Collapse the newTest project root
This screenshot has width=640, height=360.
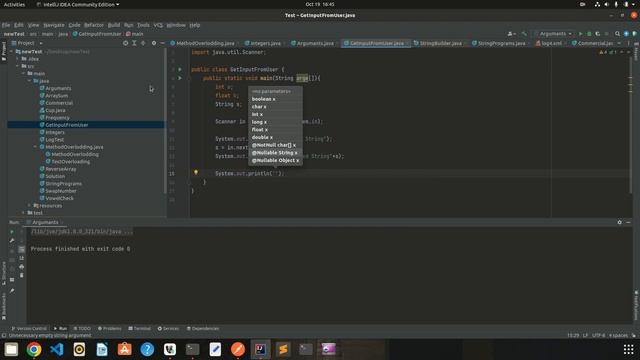[12, 52]
